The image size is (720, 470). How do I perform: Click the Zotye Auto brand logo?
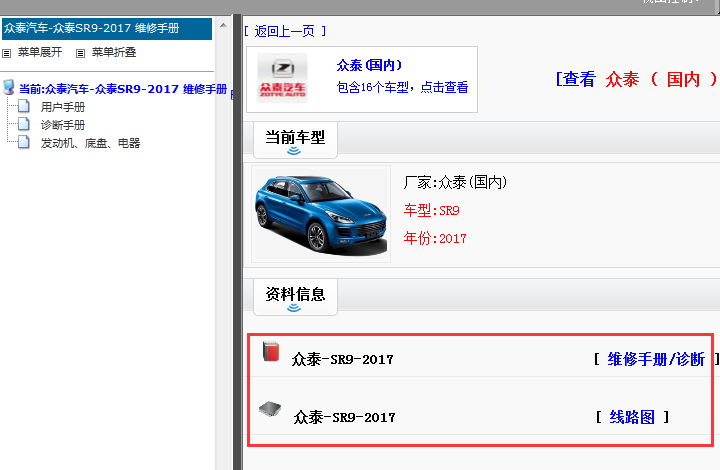click(x=282, y=78)
